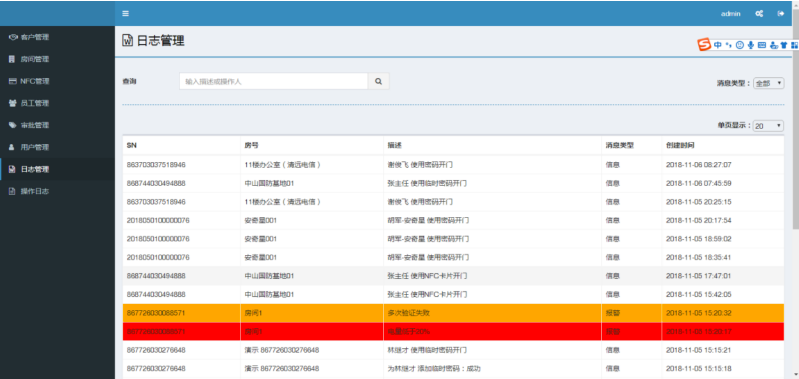Click 张主任 使用NFC卡片开门 at 17:47:01 row
The width and height of the screenshot is (799, 379).
pos(427,276)
